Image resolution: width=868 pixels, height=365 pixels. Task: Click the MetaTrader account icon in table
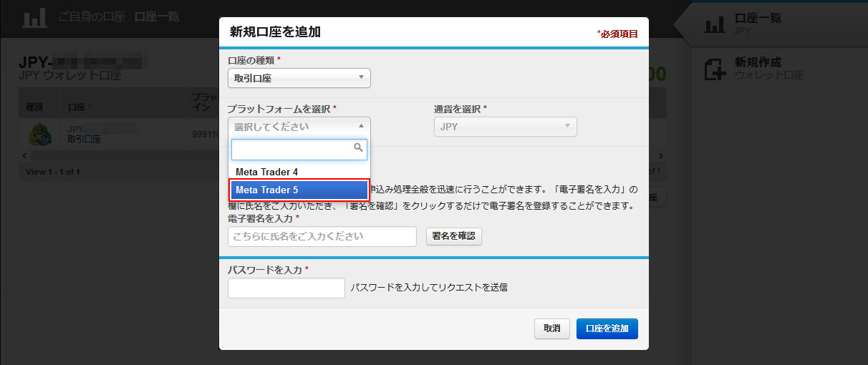tap(39, 133)
